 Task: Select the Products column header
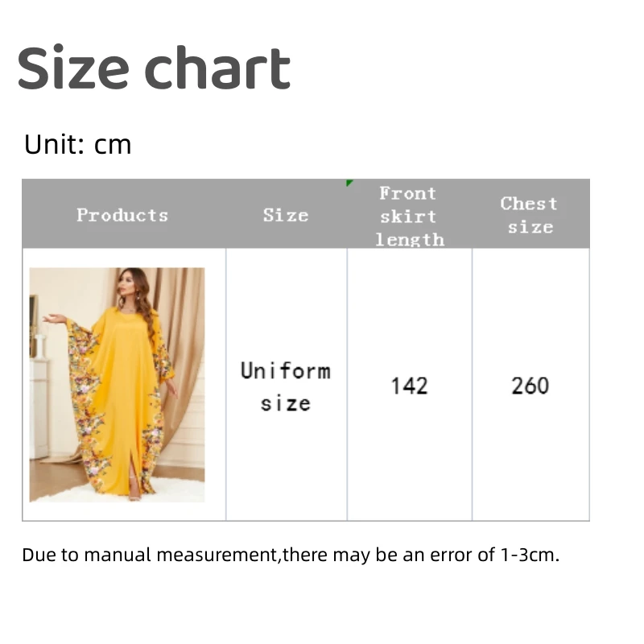pos(122,215)
